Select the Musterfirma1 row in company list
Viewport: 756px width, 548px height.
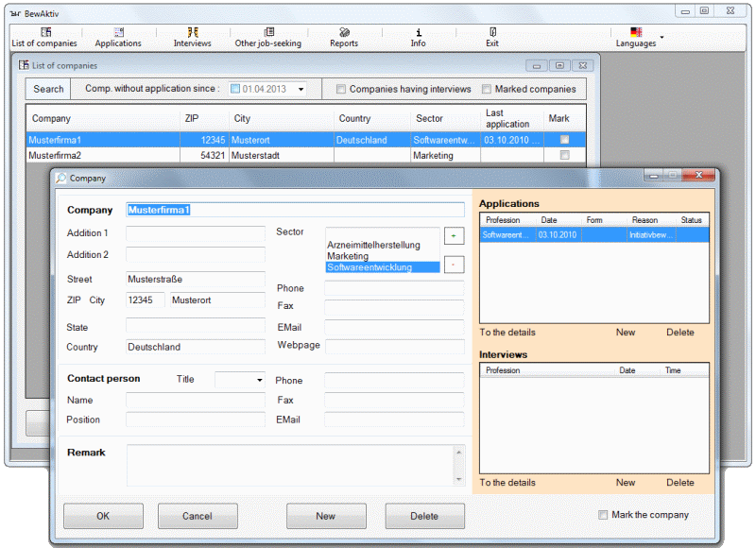tap(306, 140)
